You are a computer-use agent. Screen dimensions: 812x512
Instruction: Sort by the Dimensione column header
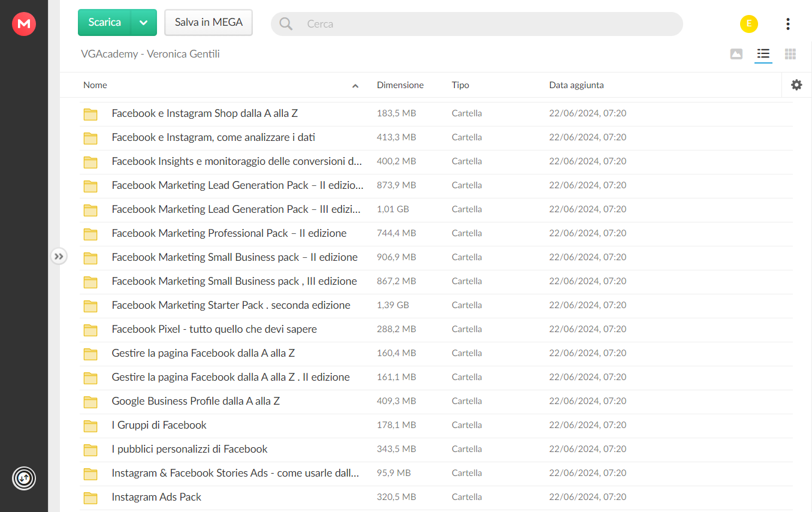click(x=400, y=85)
